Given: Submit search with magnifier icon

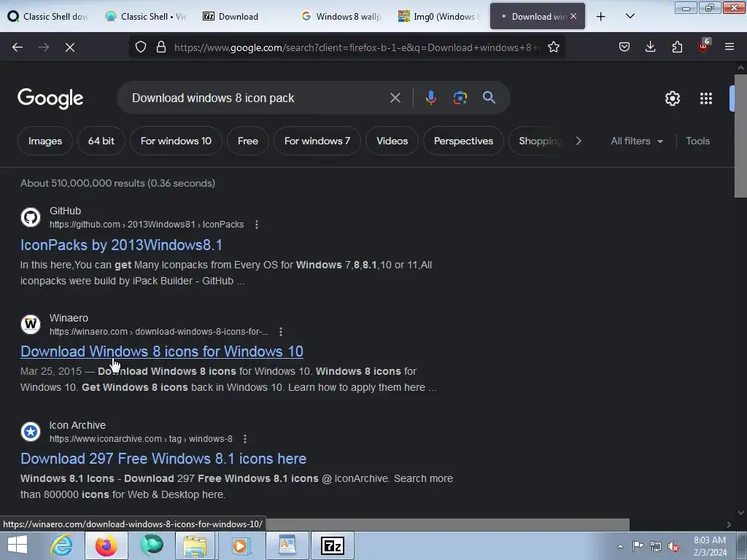Looking at the screenshot, I should tap(489, 98).
